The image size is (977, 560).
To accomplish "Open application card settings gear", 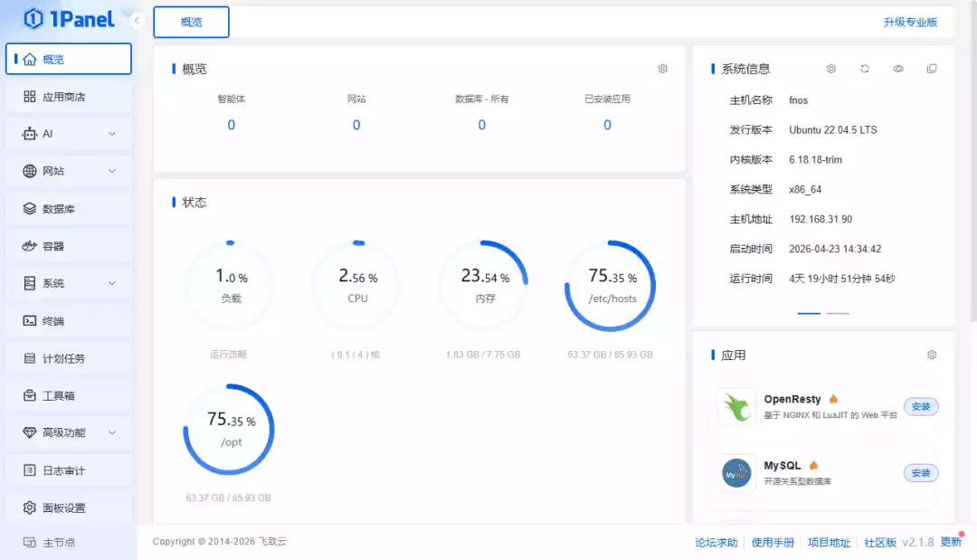I will 932,356.
